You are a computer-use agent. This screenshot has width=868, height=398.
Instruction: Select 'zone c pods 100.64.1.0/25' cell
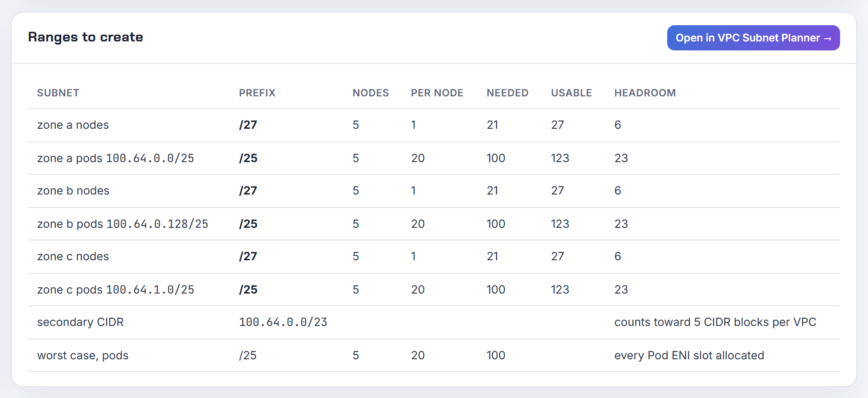116,289
